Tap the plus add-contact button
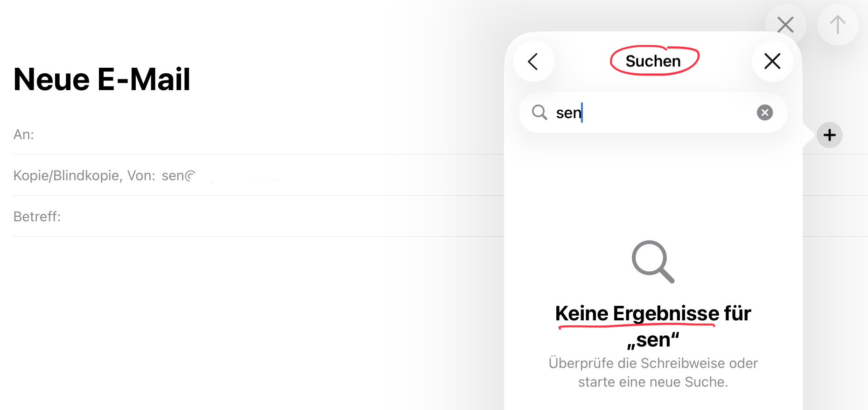This screenshot has width=868, height=410. (x=829, y=135)
